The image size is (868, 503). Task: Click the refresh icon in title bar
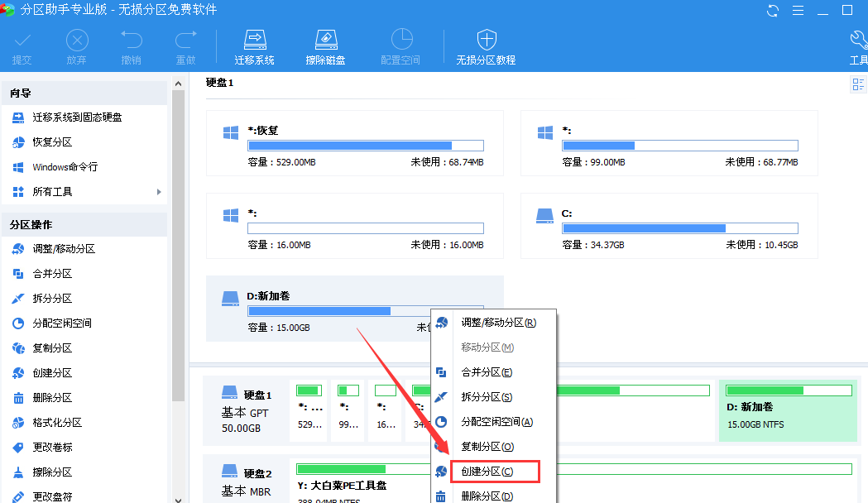[x=773, y=11]
